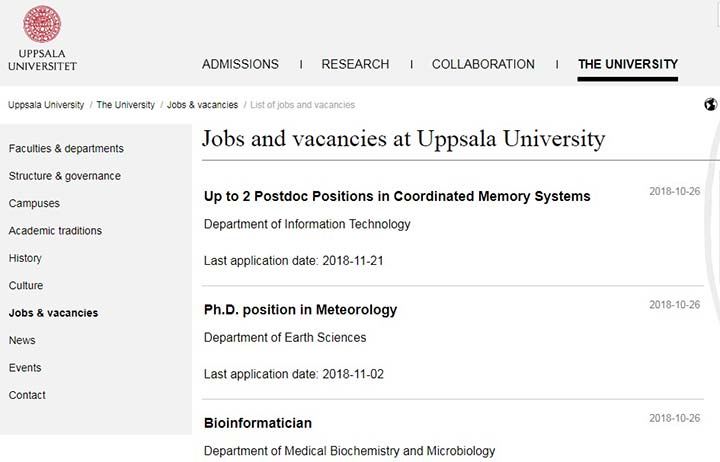Open the Contact page link

pos(27,395)
